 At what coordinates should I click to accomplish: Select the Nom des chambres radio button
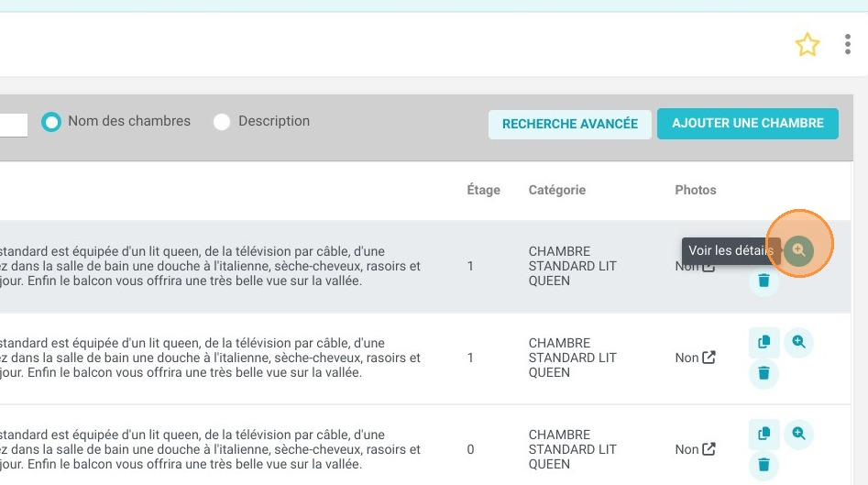[51, 122]
